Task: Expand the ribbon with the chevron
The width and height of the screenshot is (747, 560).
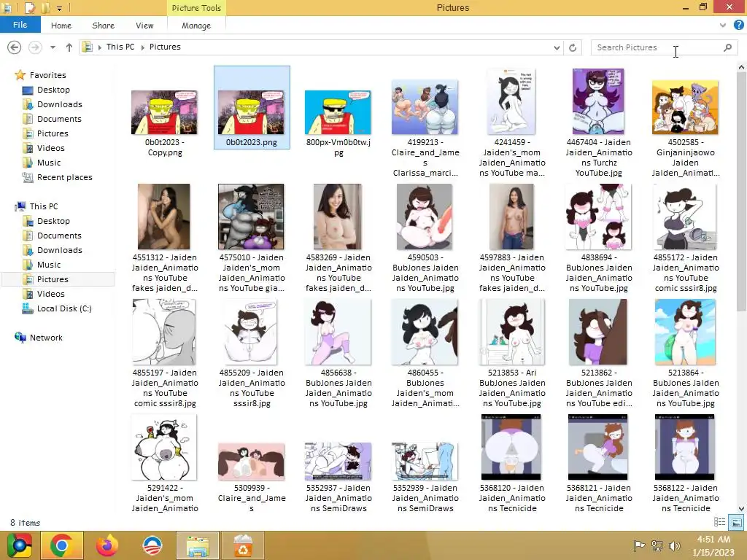Action: pos(723,26)
